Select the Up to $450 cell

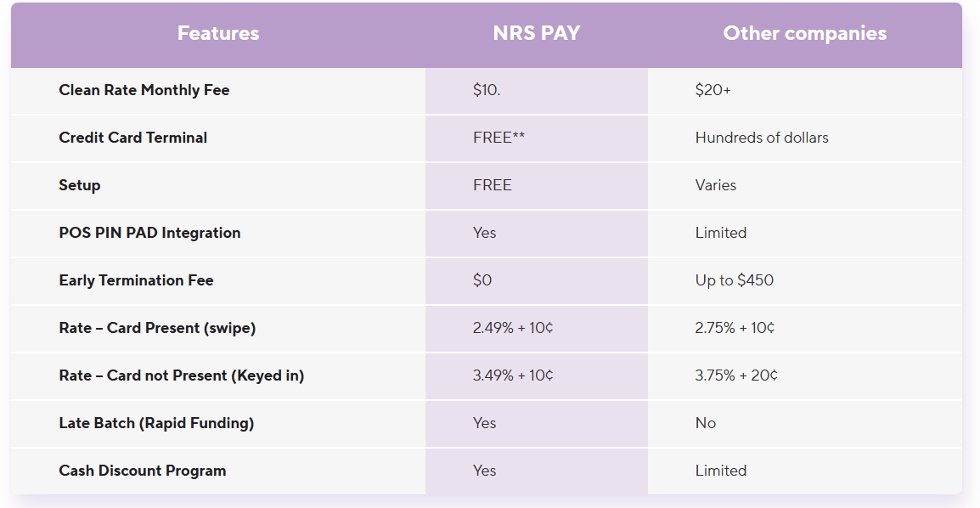[734, 280]
